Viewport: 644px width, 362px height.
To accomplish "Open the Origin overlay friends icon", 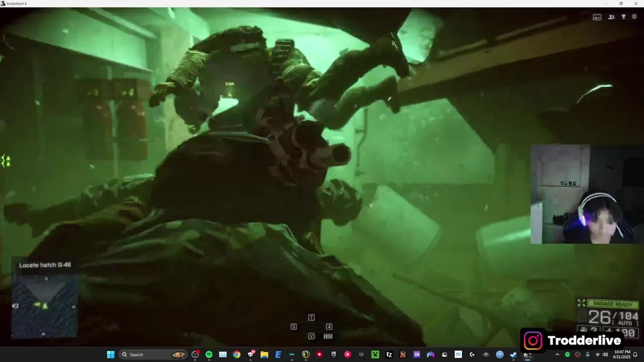I will point(611,17).
